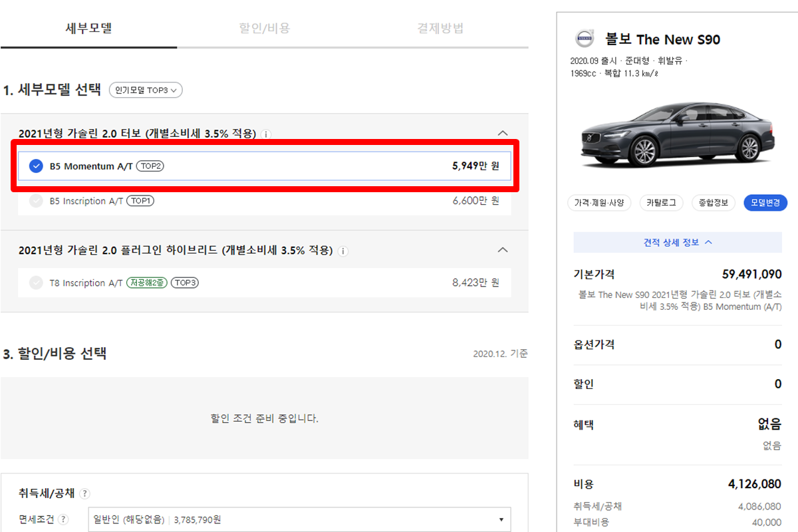Click 할인 조건 준비 중입니다 message
The image size is (798, 532).
265,418
